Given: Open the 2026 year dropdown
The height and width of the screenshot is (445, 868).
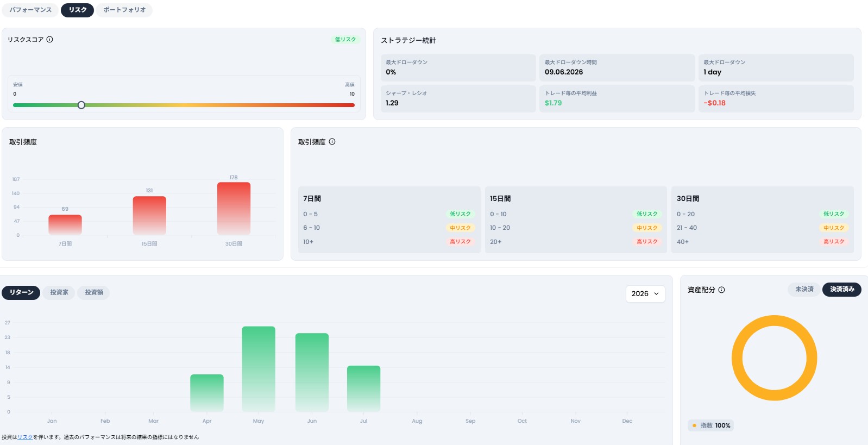Looking at the screenshot, I should (645, 293).
